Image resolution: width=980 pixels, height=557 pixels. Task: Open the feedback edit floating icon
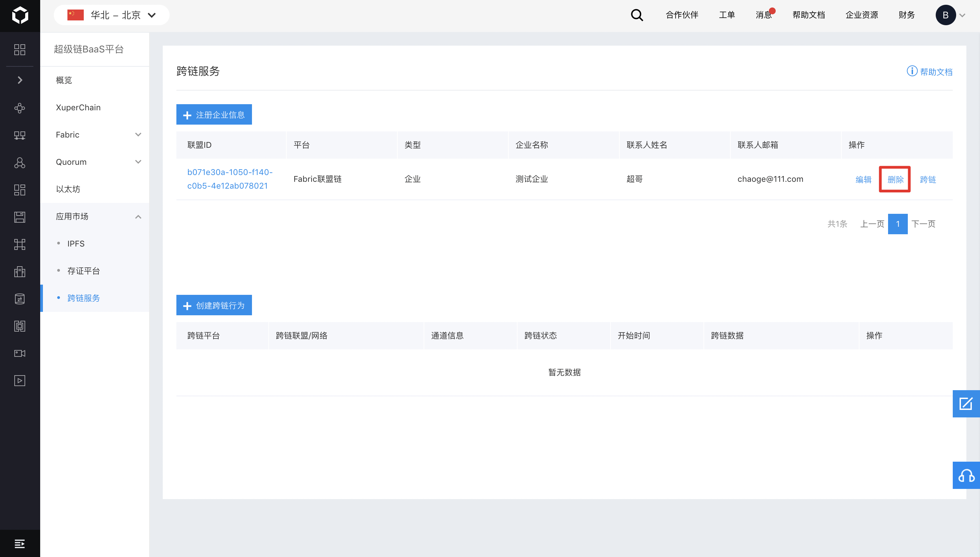966,403
